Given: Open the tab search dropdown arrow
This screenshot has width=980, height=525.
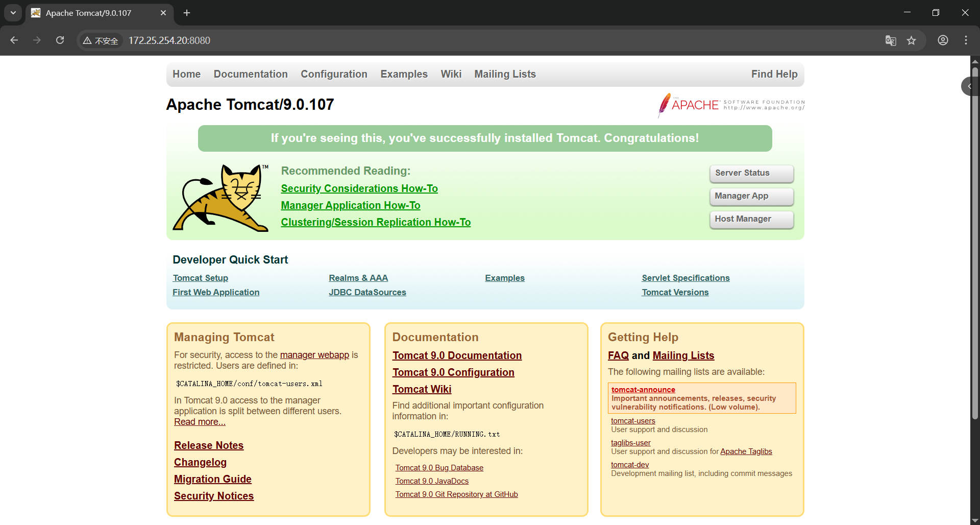Looking at the screenshot, I should (13, 13).
